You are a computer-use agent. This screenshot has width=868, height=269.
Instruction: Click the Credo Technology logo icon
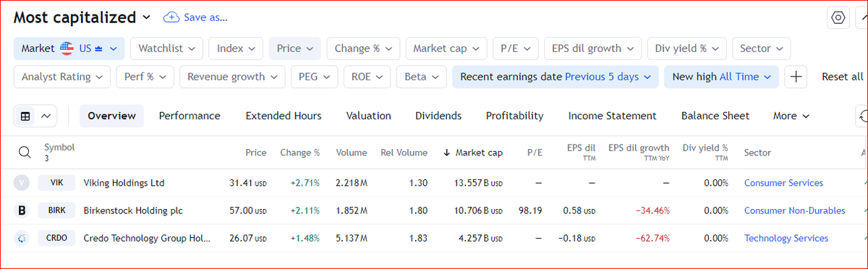pyautogui.click(x=22, y=238)
